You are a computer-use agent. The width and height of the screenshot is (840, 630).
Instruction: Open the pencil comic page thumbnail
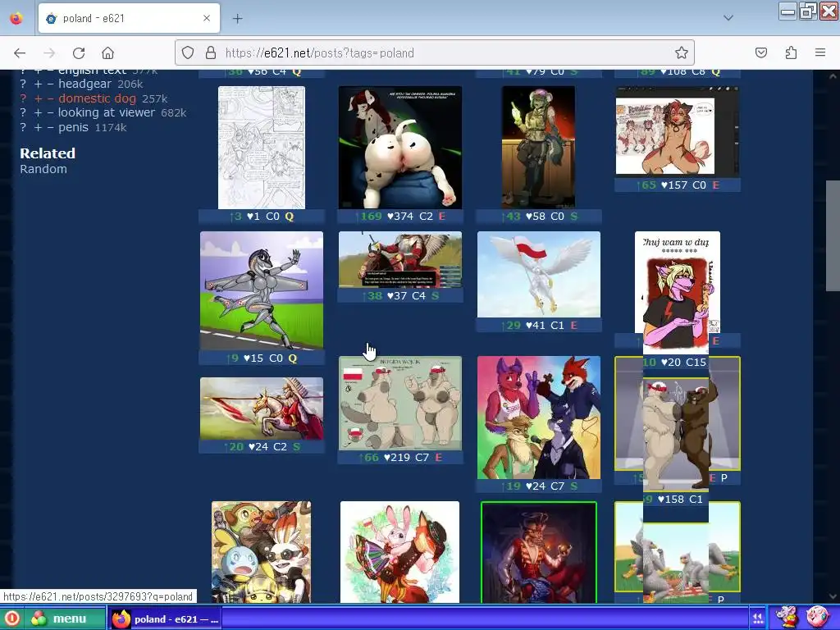tap(262, 148)
